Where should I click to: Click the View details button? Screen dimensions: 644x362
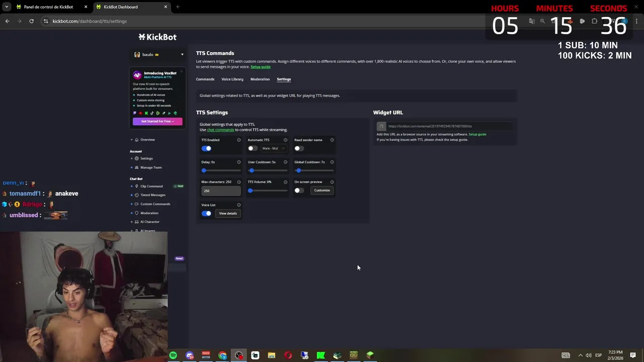pyautogui.click(x=228, y=213)
